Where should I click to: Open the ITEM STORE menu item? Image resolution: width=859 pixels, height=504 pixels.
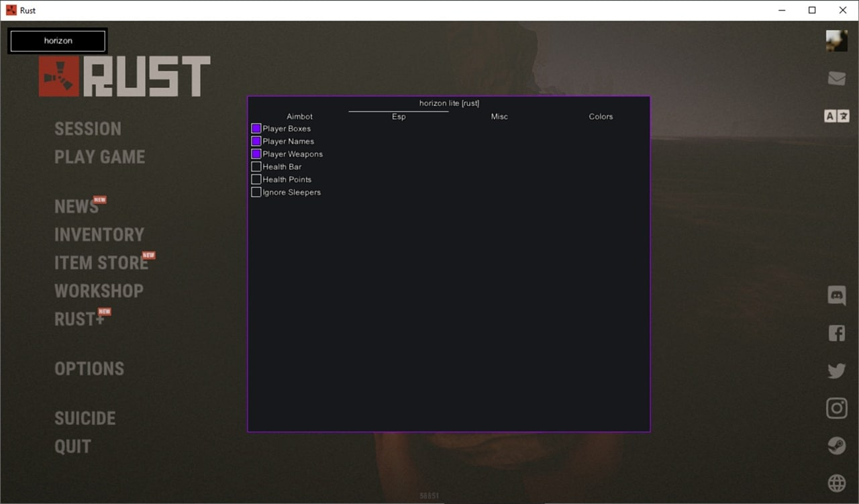pos(101,263)
